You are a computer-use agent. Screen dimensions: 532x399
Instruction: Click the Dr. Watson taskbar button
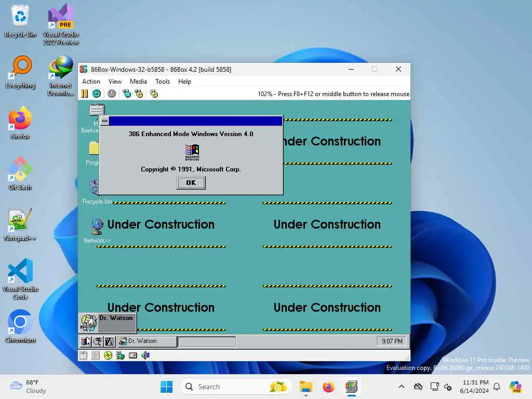tap(147, 341)
